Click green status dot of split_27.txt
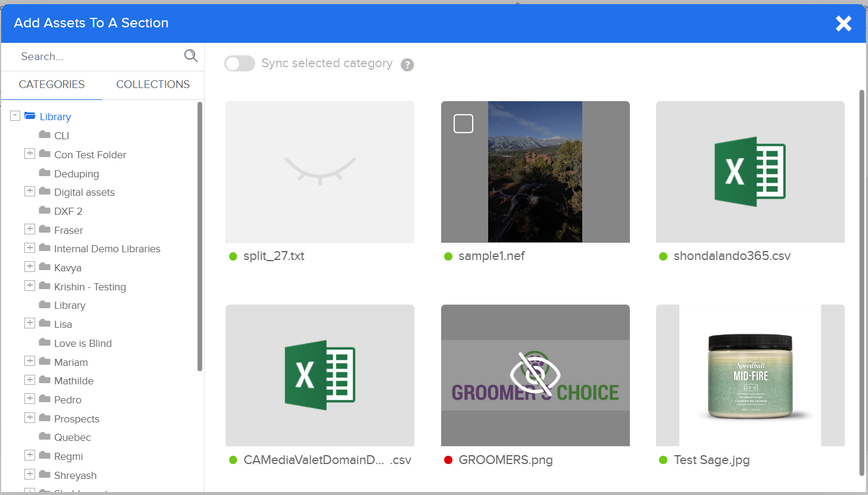Image resolution: width=868 pixels, height=495 pixels. pyautogui.click(x=233, y=256)
